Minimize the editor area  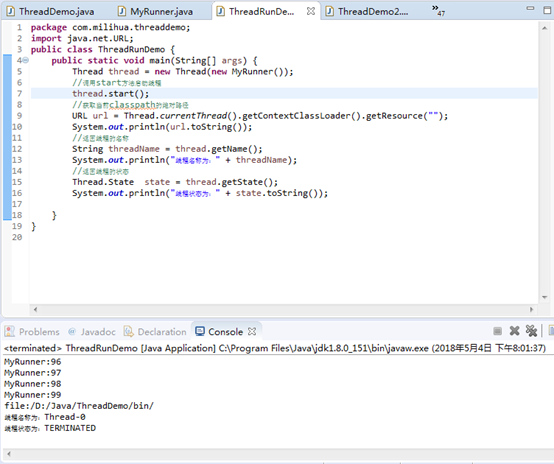click(530, 8)
